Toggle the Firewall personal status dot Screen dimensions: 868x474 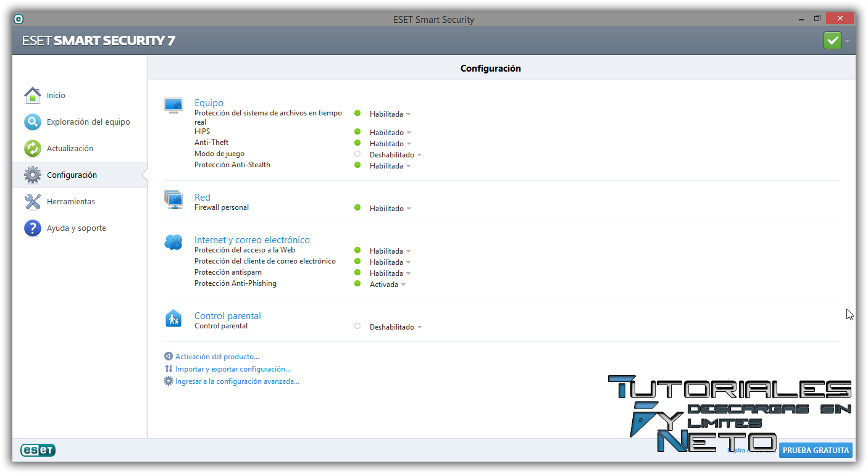tap(357, 208)
